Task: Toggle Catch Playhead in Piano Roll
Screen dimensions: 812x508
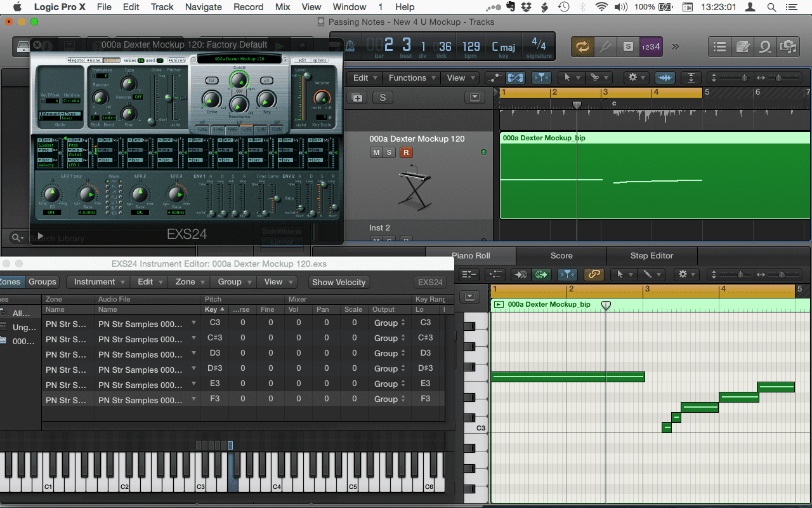Action: (567, 274)
